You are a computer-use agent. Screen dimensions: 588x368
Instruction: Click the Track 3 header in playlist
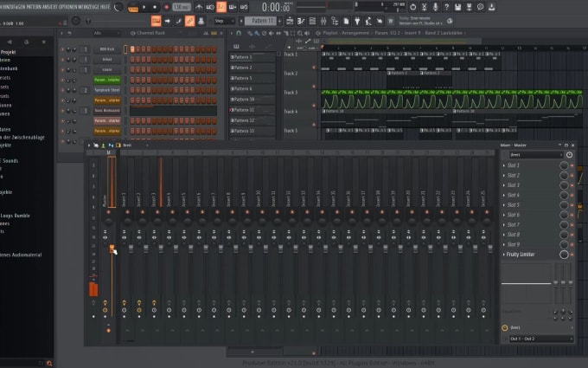tap(300, 99)
